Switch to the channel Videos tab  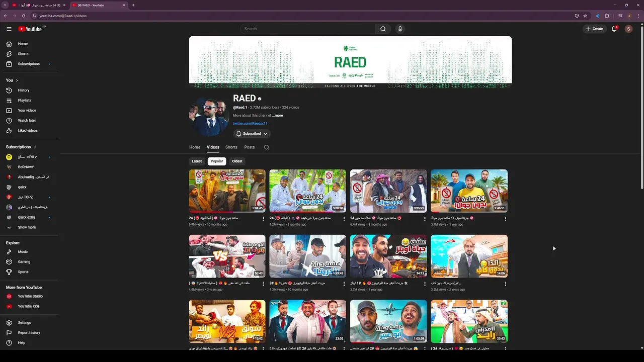213,147
